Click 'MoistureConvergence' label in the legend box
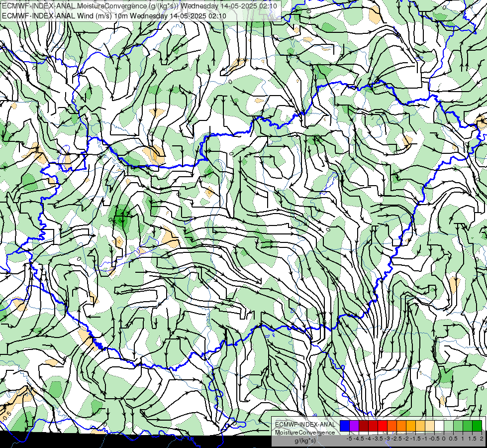Image resolution: width=487 pixels, height=448 pixels. pos(305,433)
